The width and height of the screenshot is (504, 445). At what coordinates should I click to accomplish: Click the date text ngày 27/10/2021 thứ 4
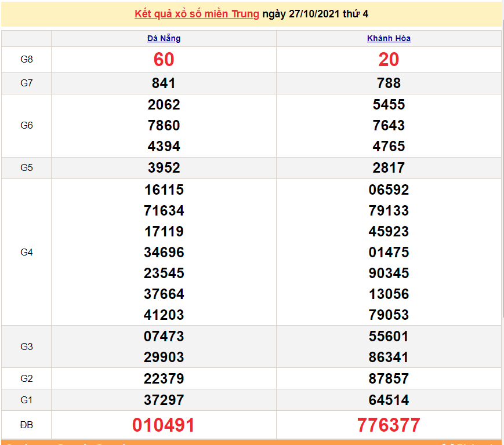click(x=315, y=14)
